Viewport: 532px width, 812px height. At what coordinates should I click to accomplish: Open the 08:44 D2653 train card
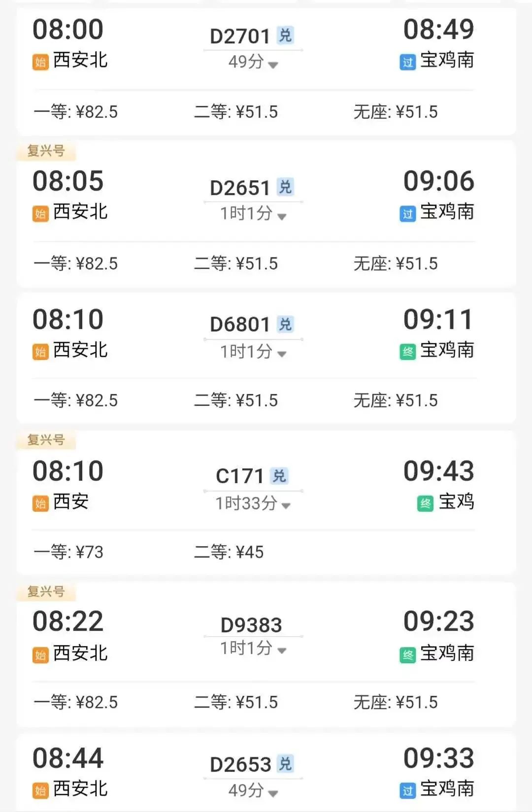(x=266, y=773)
